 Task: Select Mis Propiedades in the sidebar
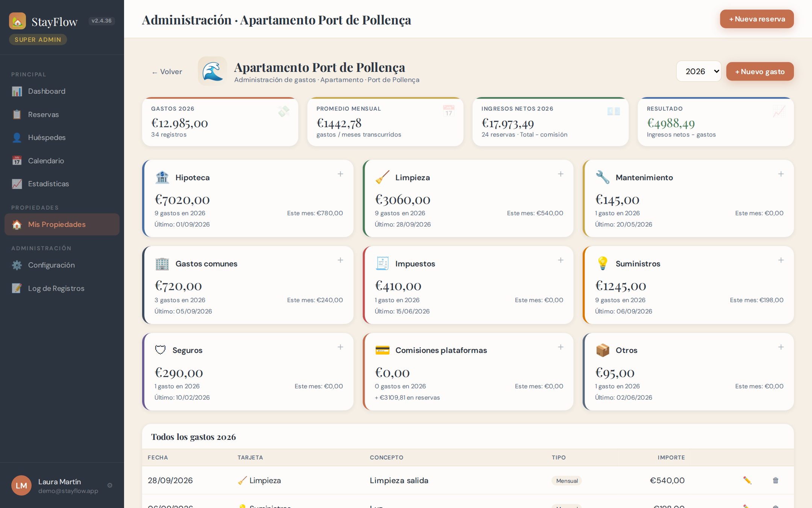[62, 224]
